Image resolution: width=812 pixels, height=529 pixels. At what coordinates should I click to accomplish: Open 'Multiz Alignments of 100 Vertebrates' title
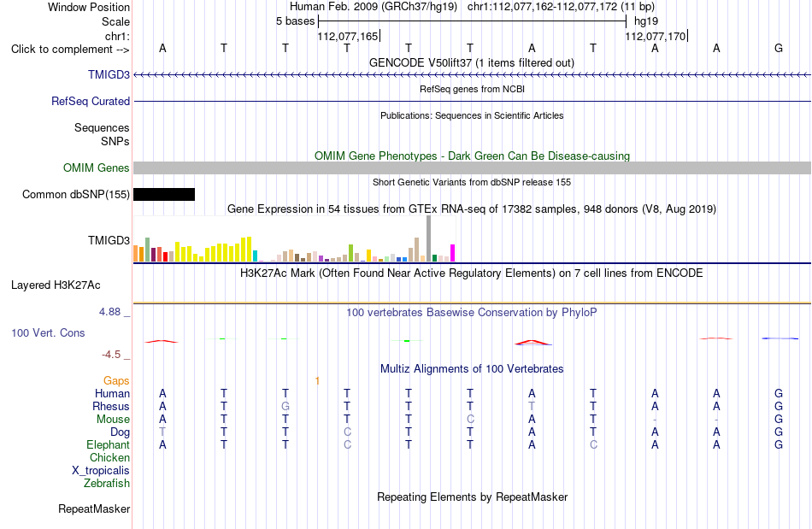pyautogui.click(x=472, y=369)
